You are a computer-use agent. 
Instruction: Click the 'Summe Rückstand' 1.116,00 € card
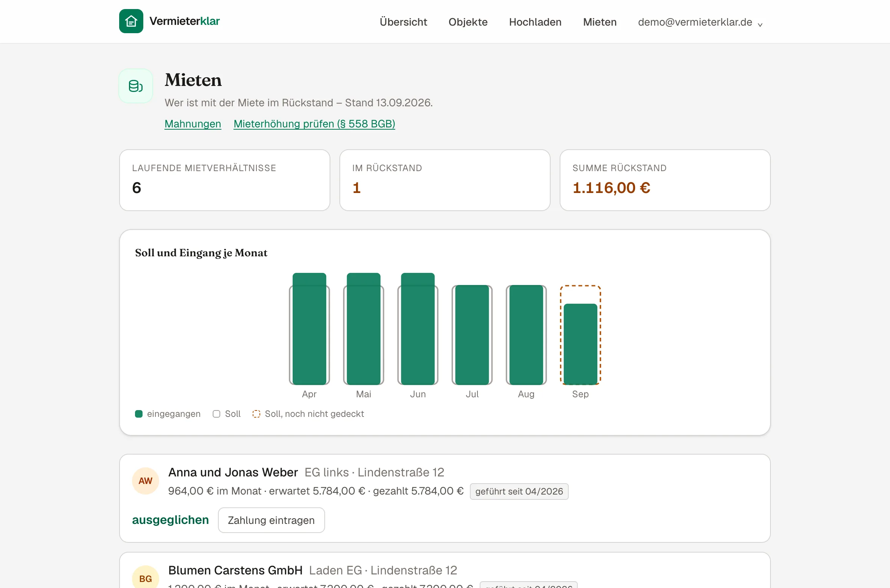pyautogui.click(x=665, y=180)
